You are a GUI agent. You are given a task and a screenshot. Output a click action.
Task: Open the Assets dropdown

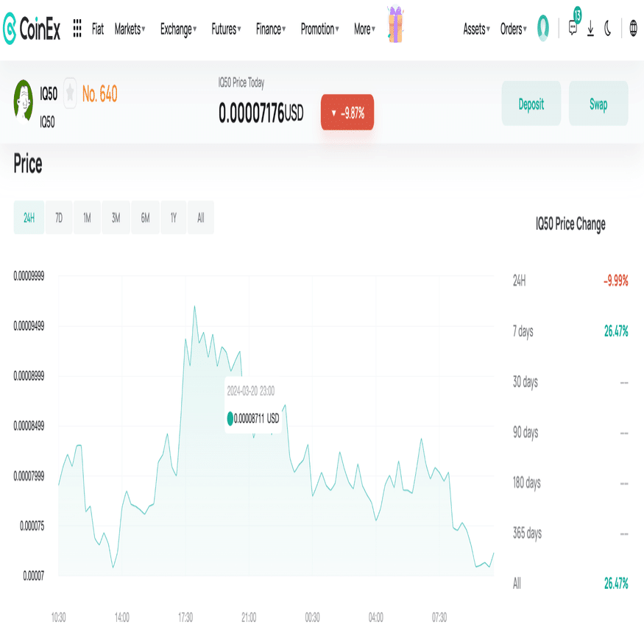click(x=475, y=29)
